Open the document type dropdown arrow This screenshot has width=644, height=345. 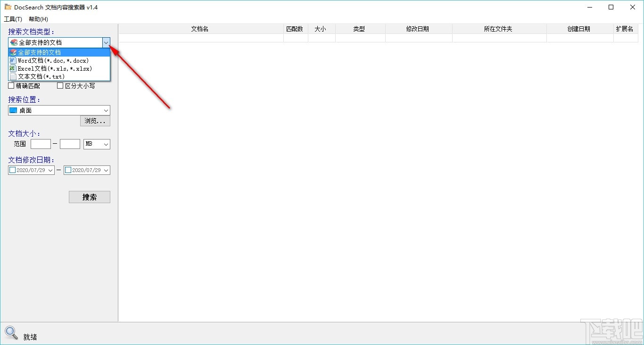pos(106,42)
